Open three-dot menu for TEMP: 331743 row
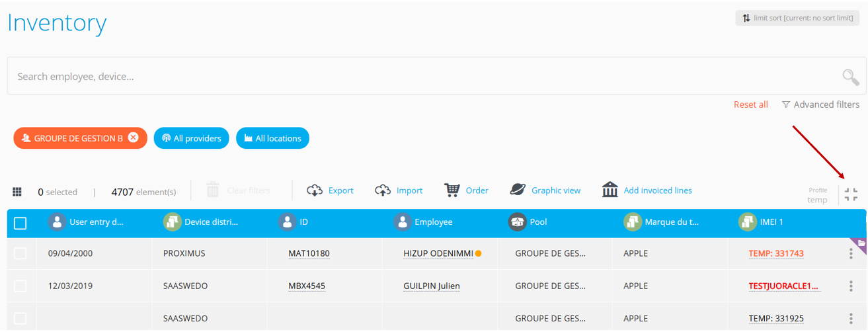Screen dimensions: 868x332 click(851, 253)
